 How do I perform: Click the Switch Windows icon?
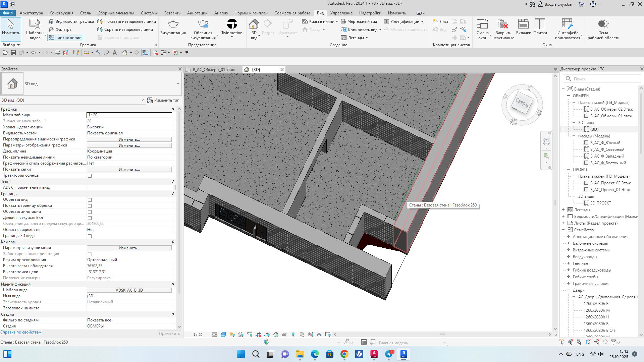[x=482, y=24]
